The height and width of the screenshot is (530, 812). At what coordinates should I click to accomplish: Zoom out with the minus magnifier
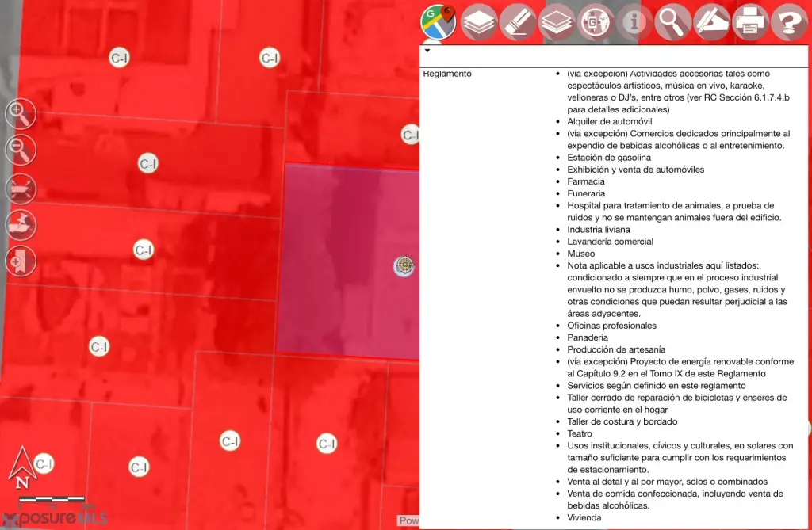pyautogui.click(x=21, y=150)
